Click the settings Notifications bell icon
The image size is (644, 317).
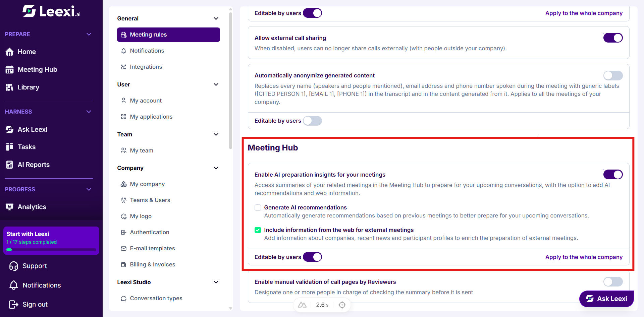pyautogui.click(x=124, y=51)
